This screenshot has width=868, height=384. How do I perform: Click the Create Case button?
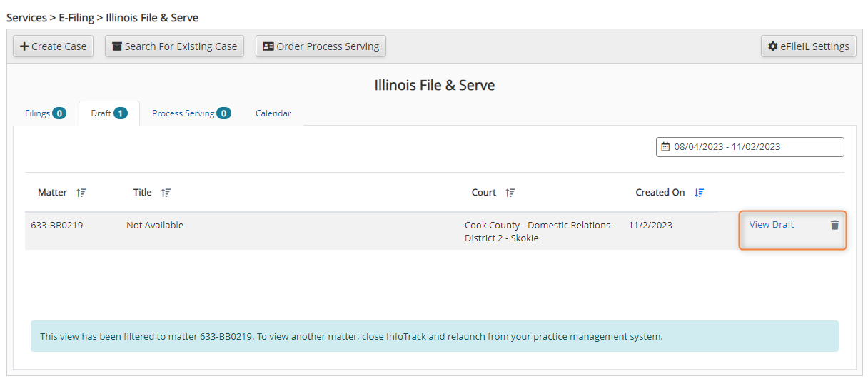click(x=54, y=46)
